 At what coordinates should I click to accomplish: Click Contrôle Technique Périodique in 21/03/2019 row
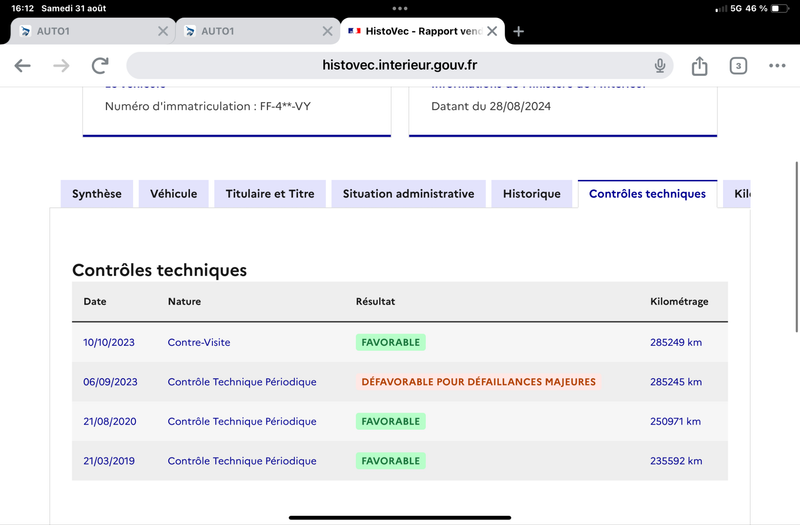242,461
